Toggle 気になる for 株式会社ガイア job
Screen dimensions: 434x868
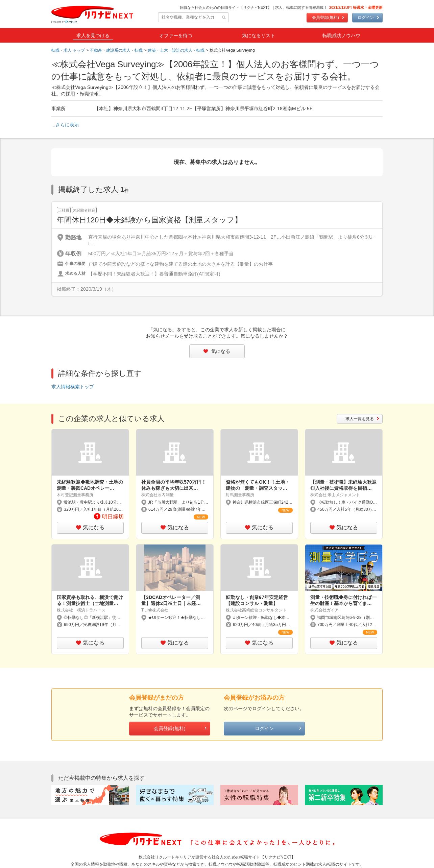point(344,643)
